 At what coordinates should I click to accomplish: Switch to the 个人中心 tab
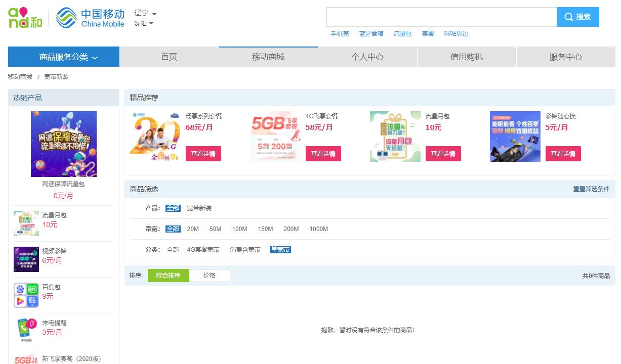click(x=367, y=57)
